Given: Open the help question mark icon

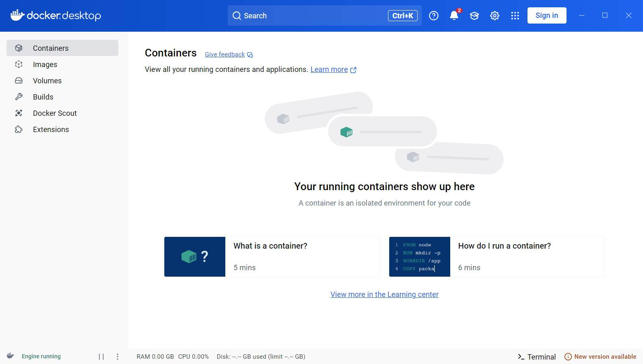Looking at the screenshot, I should (434, 16).
